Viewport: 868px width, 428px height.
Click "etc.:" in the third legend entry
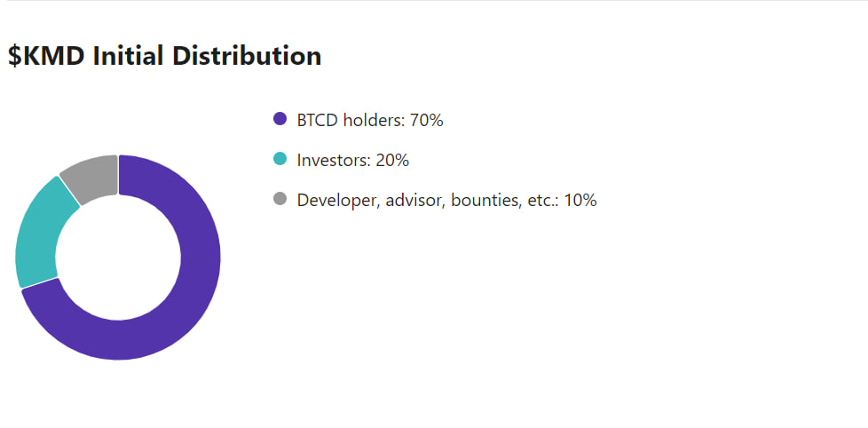point(540,200)
